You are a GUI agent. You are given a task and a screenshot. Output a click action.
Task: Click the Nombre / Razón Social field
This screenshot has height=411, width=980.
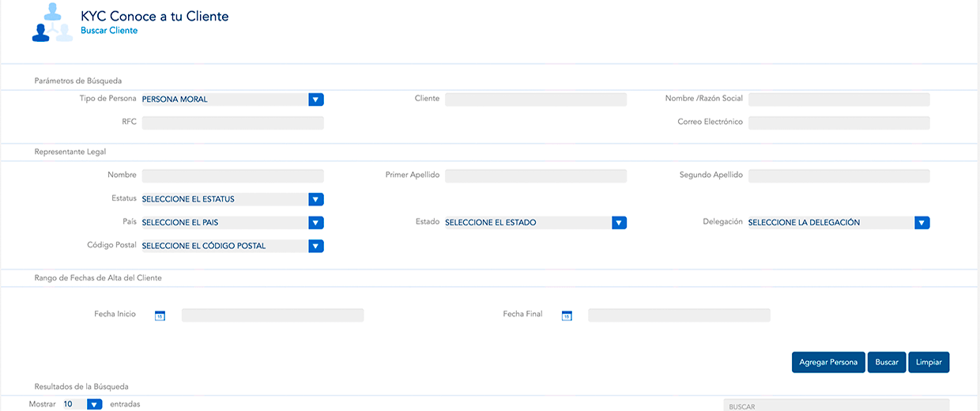click(839, 100)
